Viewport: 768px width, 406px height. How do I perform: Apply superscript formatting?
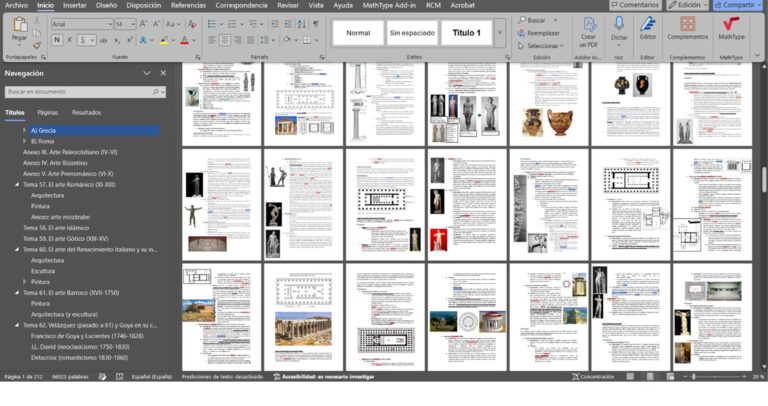(130, 41)
